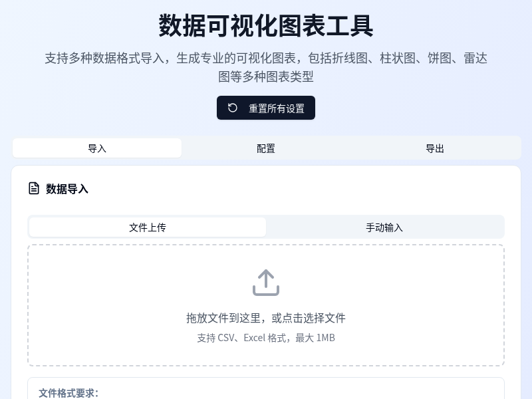Click the subtitle description under the title
Screen dimensions: 532x399
point(266,67)
